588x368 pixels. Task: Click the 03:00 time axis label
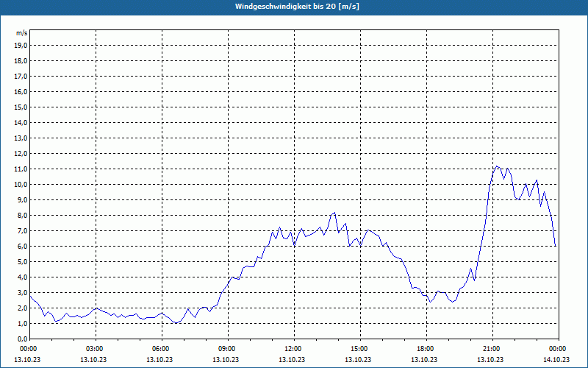pos(96,349)
